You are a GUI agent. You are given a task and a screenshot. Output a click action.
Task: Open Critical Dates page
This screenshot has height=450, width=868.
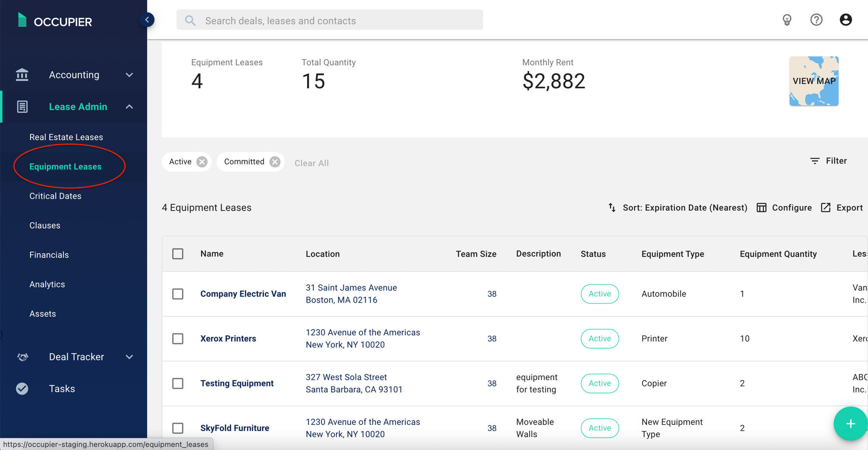pyautogui.click(x=55, y=196)
